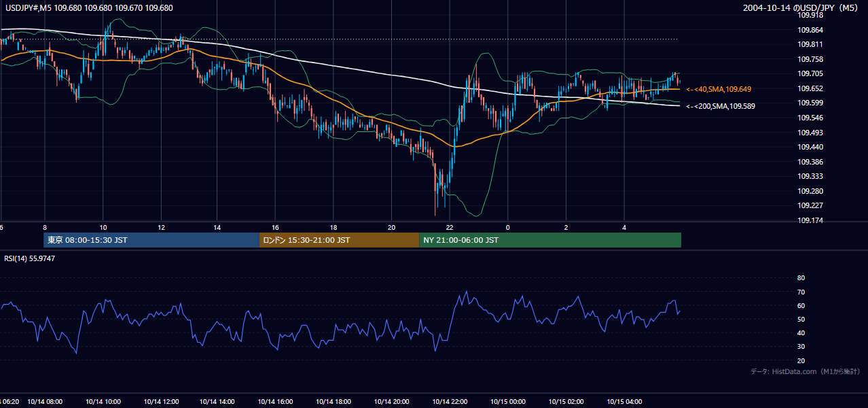Click the 10/14 22:00 date label
The width and height of the screenshot is (868, 408).
(450, 402)
